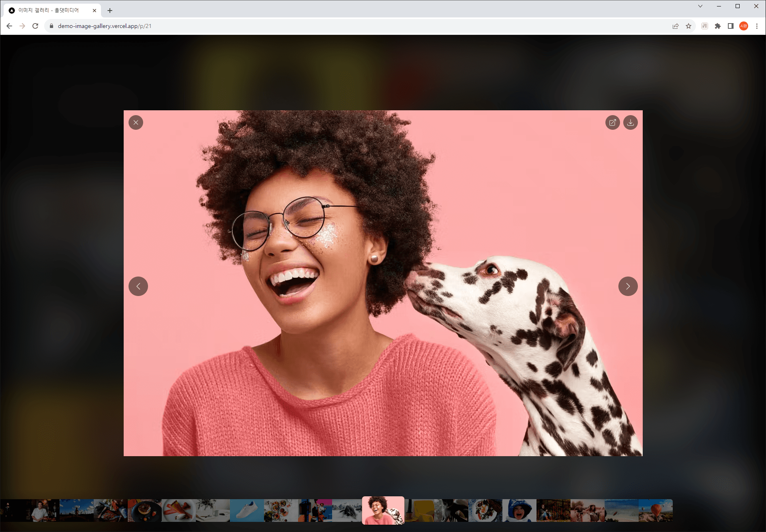Close the image lightbox viewer
Viewport: 766px width, 532px height.
coord(136,122)
